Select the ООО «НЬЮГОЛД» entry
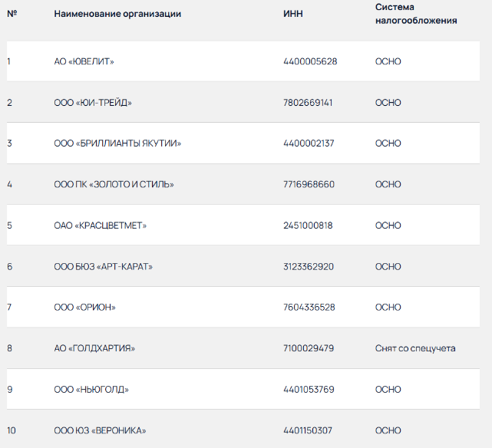This screenshot has width=492, height=448. 91,390
